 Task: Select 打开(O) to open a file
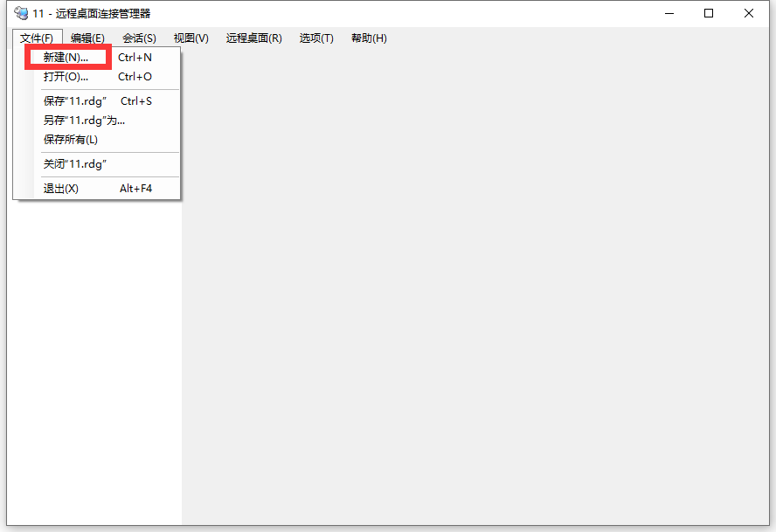pyautogui.click(x=67, y=77)
